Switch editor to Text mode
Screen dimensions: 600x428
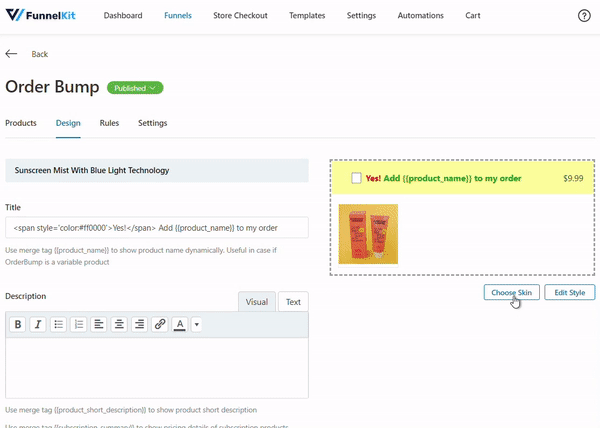pos(293,302)
